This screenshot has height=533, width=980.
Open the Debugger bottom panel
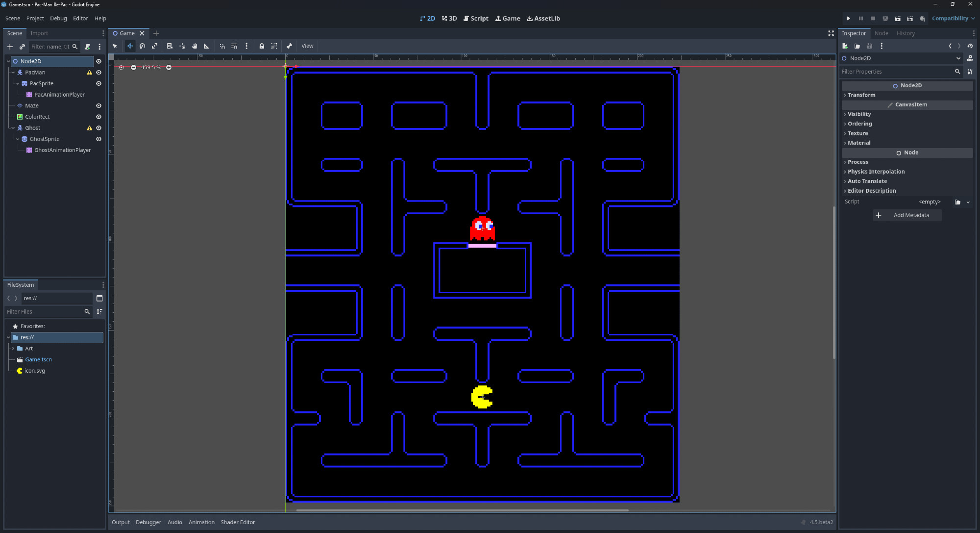point(148,522)
